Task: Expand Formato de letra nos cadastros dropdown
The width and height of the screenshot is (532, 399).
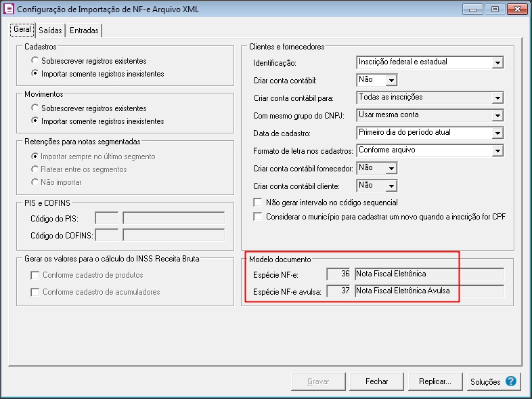Action: [497, 151]
